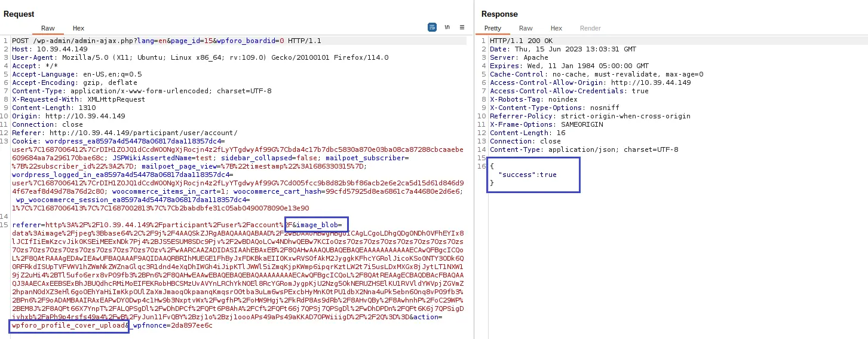This screenshot has height=339, width=868.
Task: Click the Accept-Encoding: gzip, deflate line
Action: coord(75,83)
